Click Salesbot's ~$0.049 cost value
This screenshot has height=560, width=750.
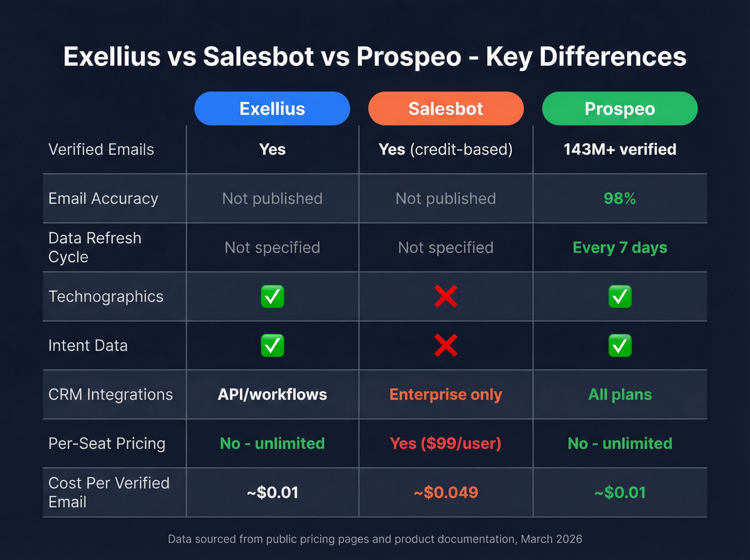click(446, 492)
